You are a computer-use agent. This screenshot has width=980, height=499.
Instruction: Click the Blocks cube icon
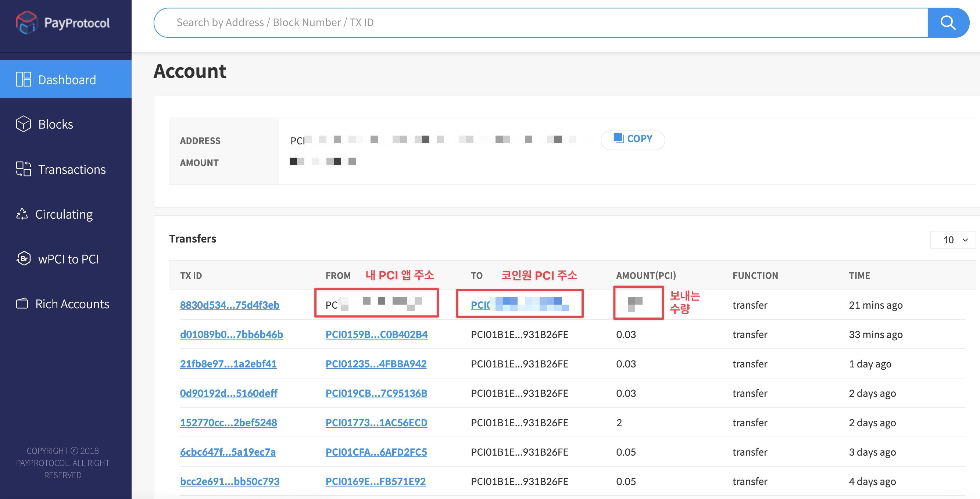tap(23, 124)
